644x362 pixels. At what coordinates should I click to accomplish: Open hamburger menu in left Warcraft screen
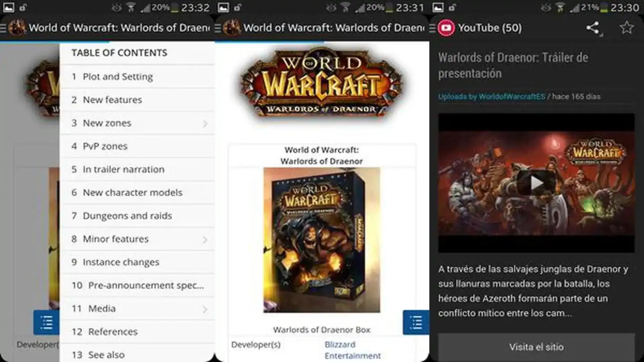(x=3, y=28)
